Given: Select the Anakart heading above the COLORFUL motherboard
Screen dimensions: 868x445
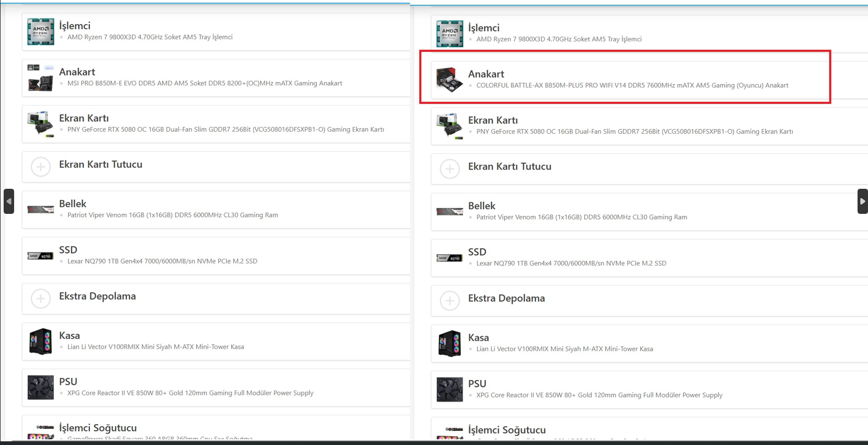Looking at the screenshot, I should coord(486,74).
